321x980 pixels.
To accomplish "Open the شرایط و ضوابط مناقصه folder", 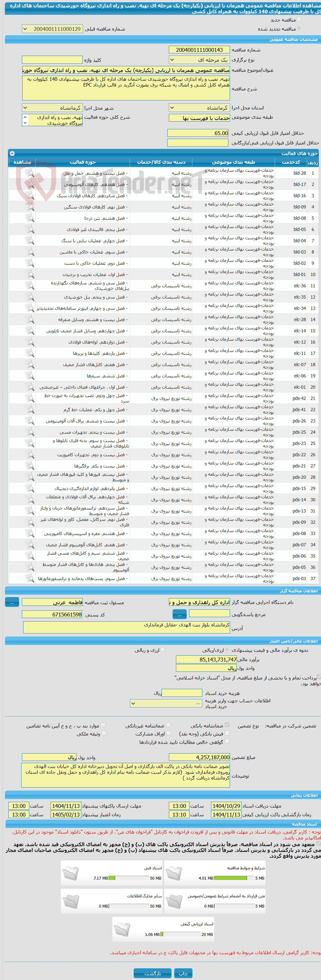I will coord(174,873).
